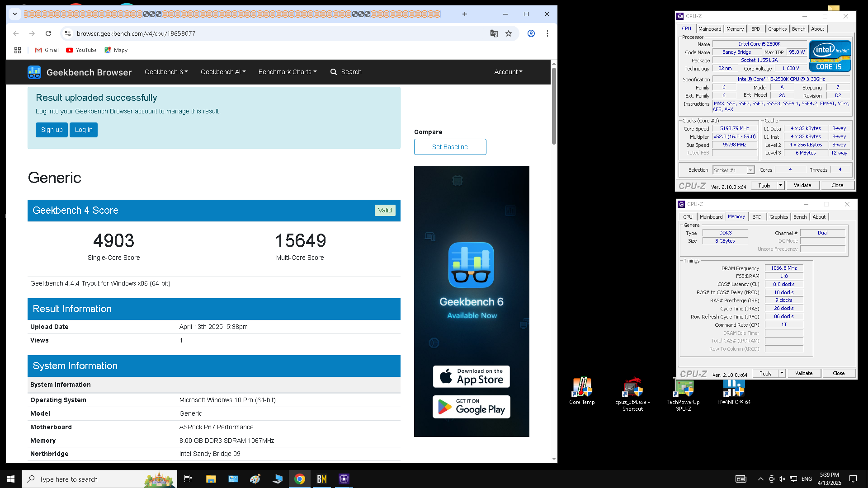
Task: Click the Chrome icon on the taskbar
Action: point(299,479)
